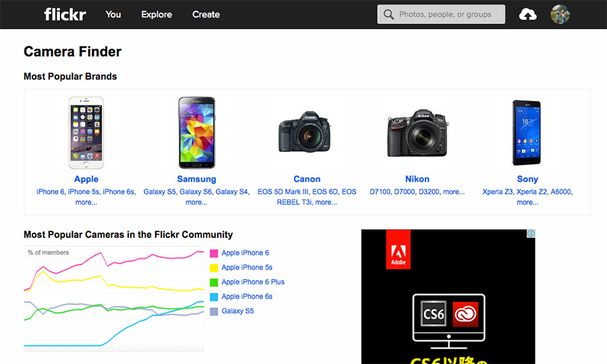Image resolution: width=607 pixels, height=364 pixels.
Task: Click the Canon DSLR camera image
Action: pyautogui.click(x=305, y=132)
